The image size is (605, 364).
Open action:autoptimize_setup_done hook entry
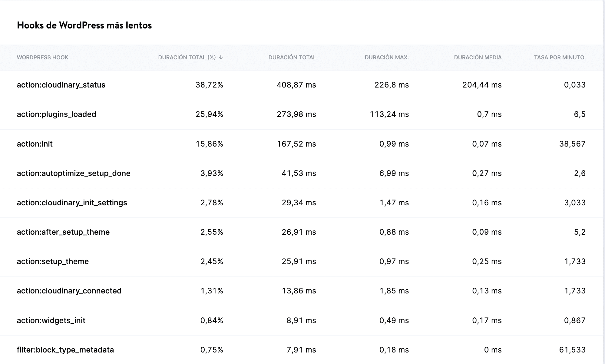click(74, 173)
